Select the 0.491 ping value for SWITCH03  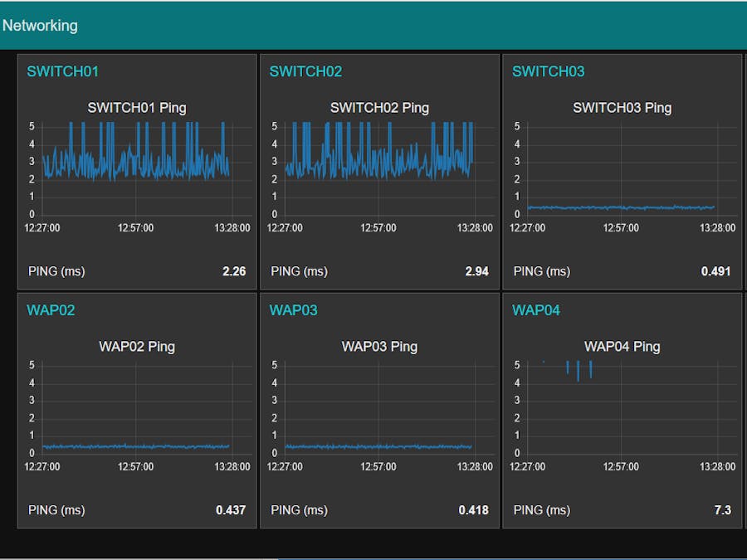coord(715,271)
